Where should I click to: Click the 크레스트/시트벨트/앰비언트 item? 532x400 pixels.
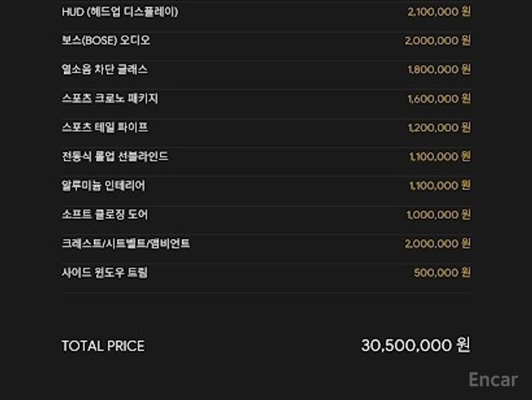pyautogui.click(x=126, y=244)
